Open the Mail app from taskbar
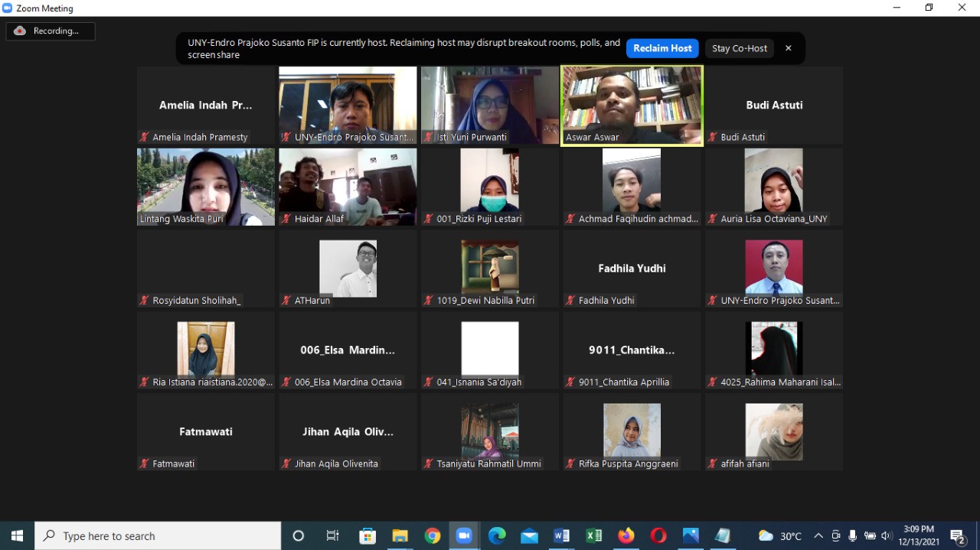Viewport: 980px width, 550px height. 529,535
